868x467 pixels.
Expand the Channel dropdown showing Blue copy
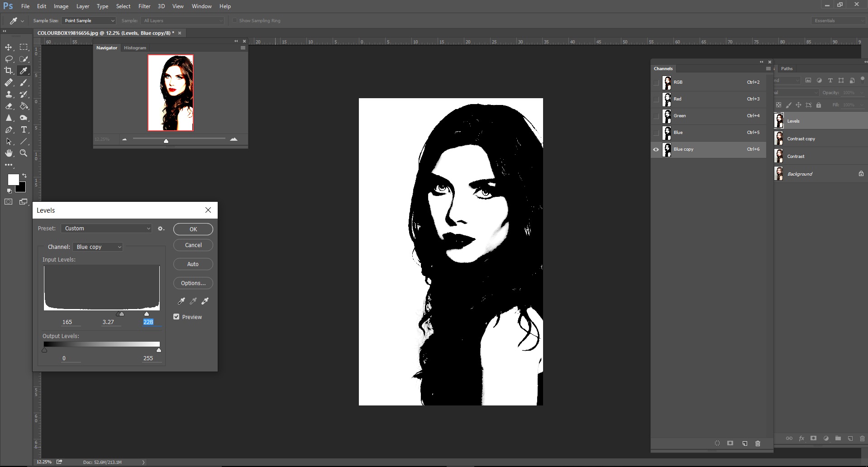click(98, 247)
